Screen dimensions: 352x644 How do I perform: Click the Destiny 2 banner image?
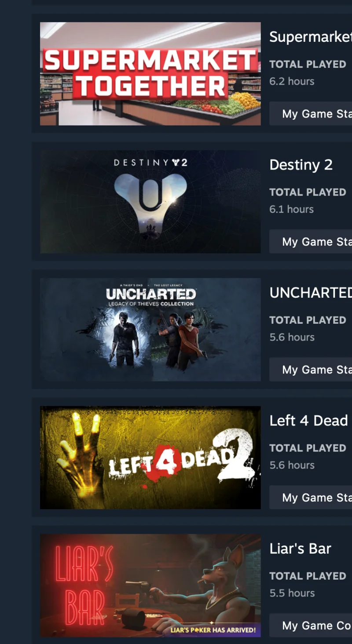(x=150, y=202)
